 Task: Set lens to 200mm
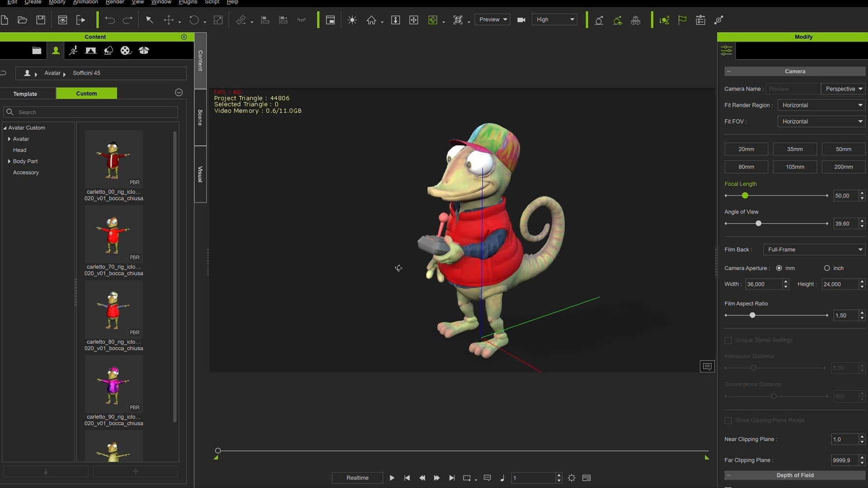pyautogui.click(x=844, y=167)
